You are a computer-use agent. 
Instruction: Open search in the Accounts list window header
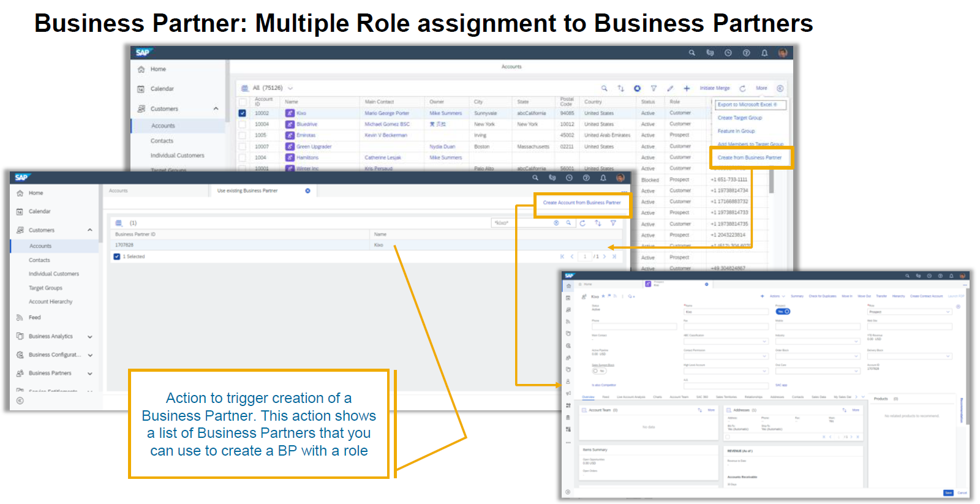[692, 53]
